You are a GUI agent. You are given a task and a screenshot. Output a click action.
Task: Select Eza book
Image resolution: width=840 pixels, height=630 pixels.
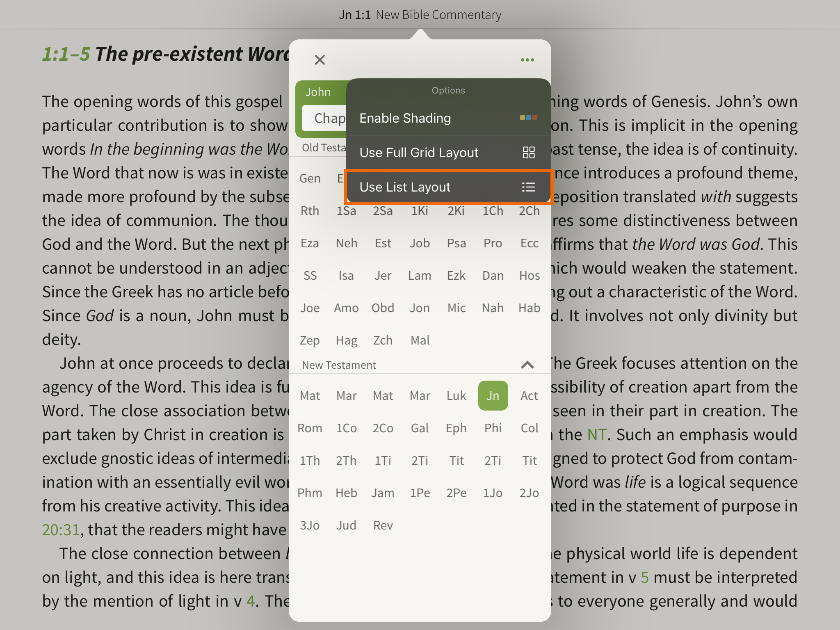point(310,243)
